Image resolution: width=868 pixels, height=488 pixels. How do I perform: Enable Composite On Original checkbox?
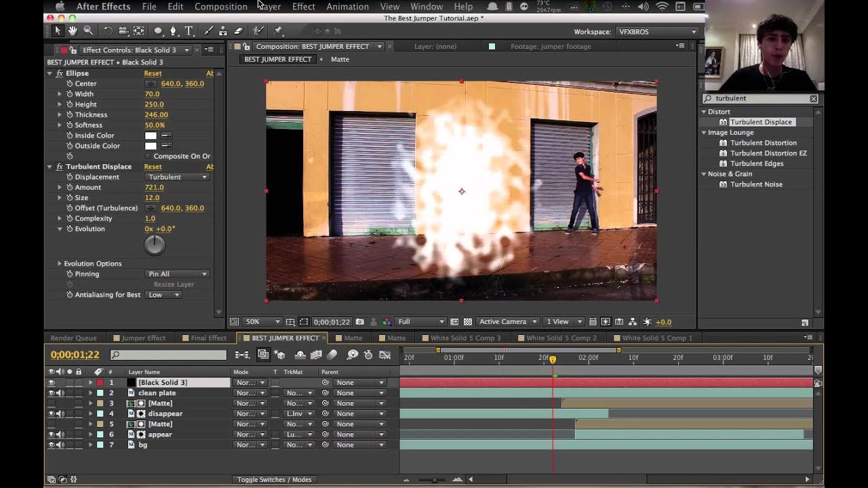pyautogui.click(x=148, y=156)
